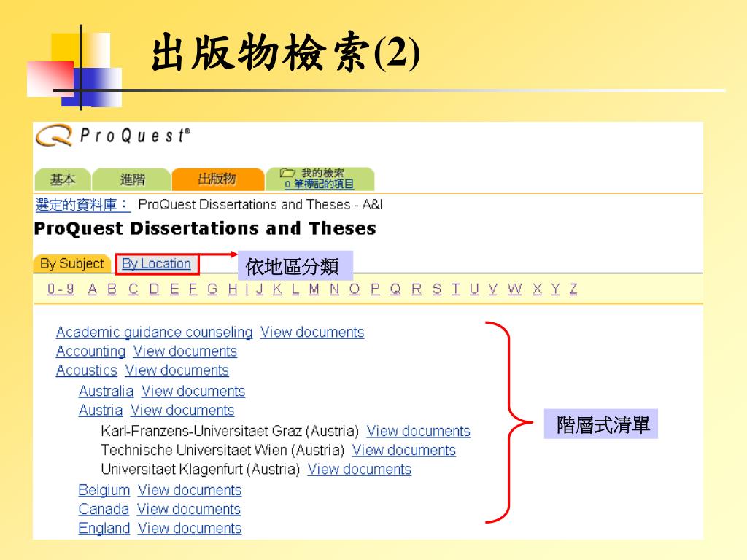Screen dimensions: 747x560
Task: View documents for Canada
Action: pyautogui.click(x=189, y=510)
